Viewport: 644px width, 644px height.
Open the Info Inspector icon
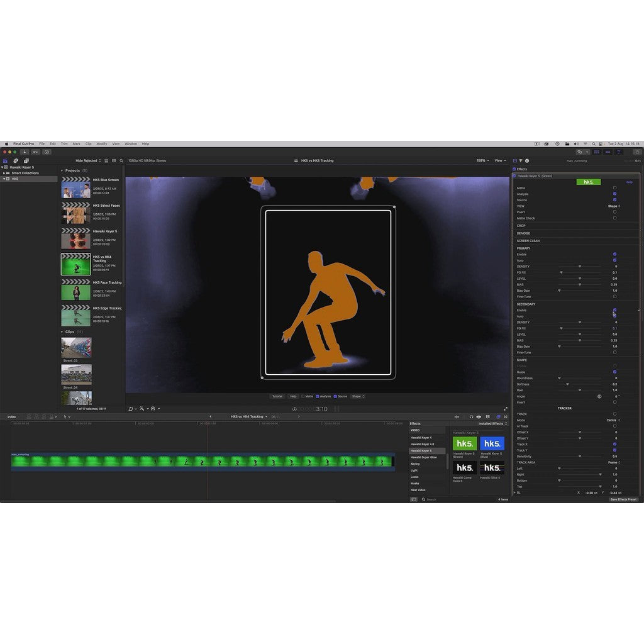(x=527, y=160)
